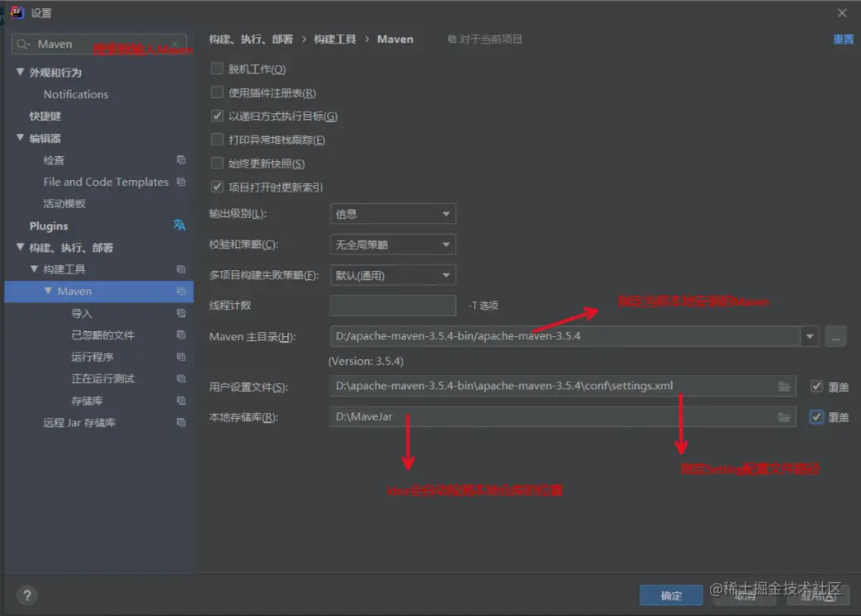Click project-level icon beside 导入
This screenshot has width=861, height=616.
[x=182, y=313]
